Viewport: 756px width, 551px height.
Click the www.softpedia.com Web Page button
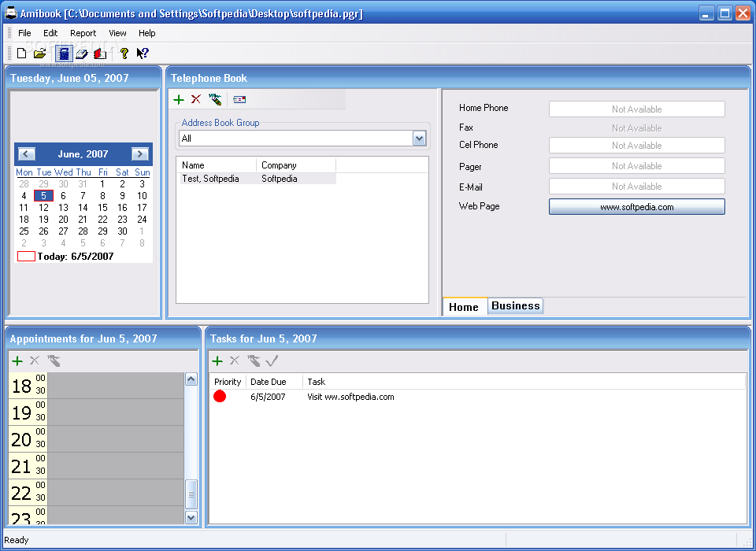637,207
